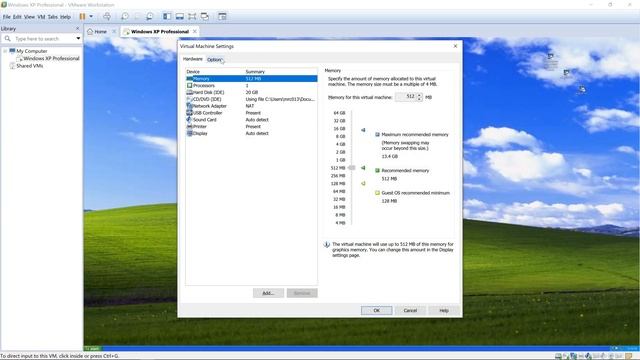The width and height of the screenshot is (640, 360).
Task: Toggle the library panel toolbar icon
Action: click(x=167, y=16)
